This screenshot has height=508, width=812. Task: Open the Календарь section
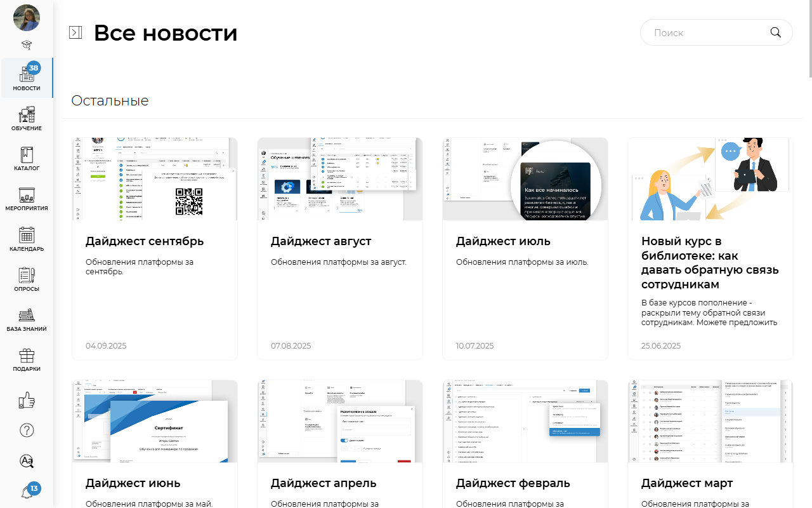pyautogui.click(x=27, y=239)
